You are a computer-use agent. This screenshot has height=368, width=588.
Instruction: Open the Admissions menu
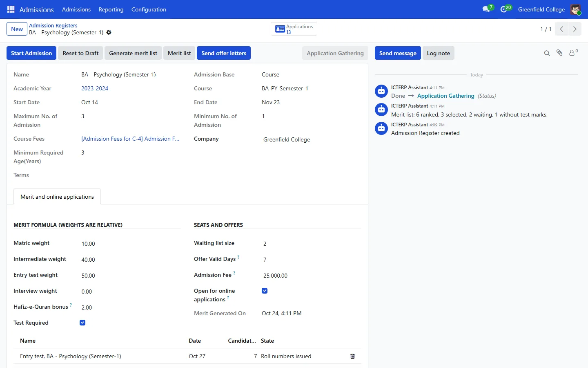76,9
